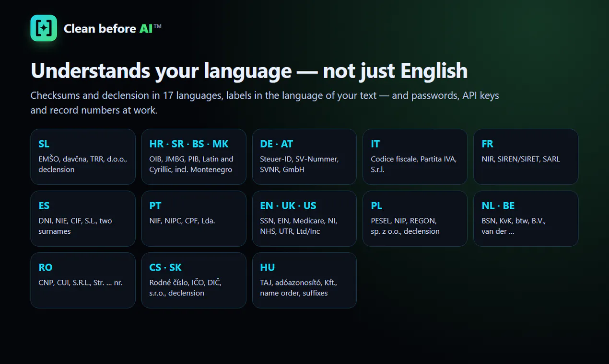Click "BSN, KvK, btw, B.V." description

pos(514,226)
